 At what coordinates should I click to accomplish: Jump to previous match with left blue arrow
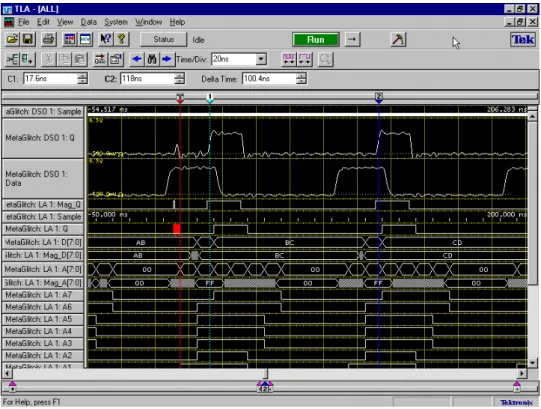tap(137, 59)
